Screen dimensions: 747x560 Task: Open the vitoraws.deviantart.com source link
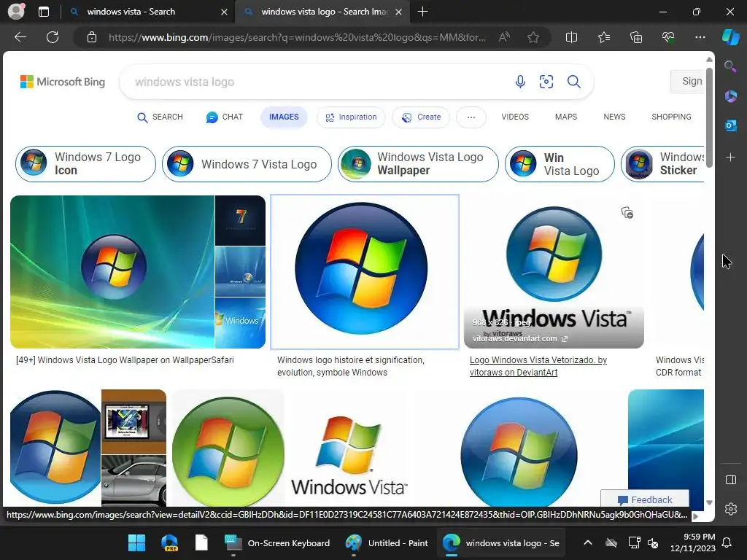coord(519,338)
